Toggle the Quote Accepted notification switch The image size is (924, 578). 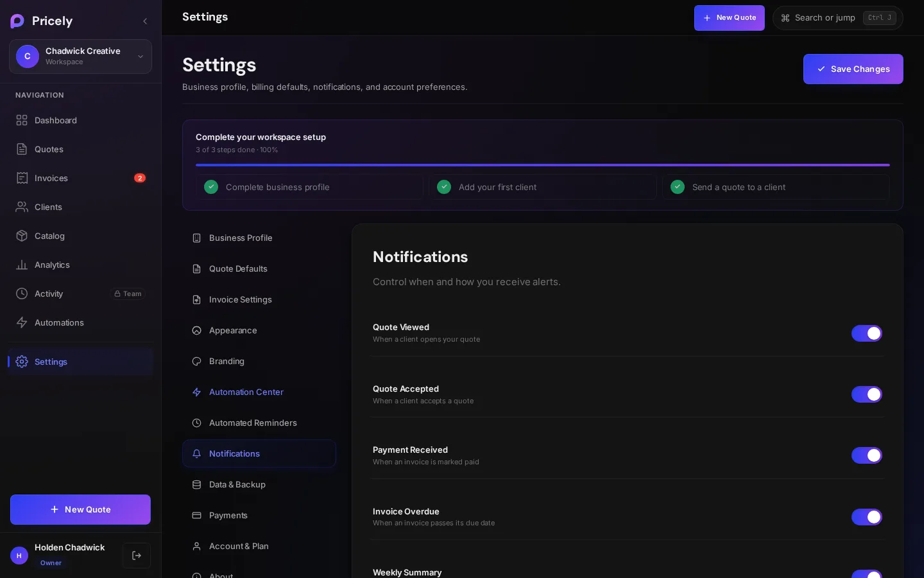867,394
